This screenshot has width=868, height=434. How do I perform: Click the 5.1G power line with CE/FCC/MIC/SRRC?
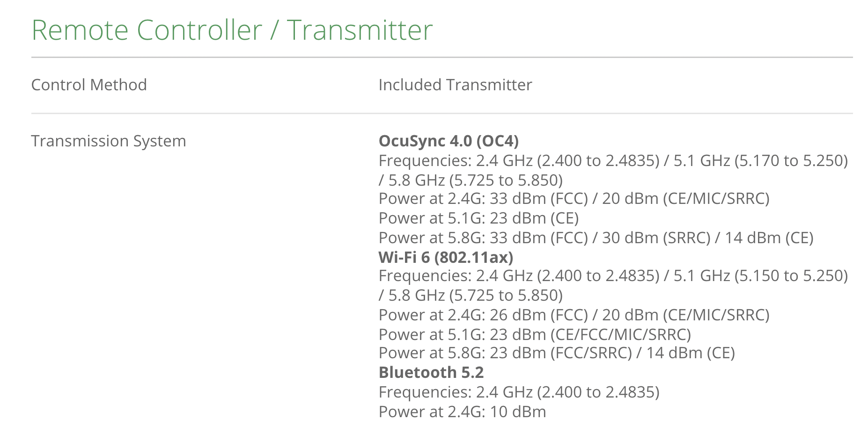535,335
